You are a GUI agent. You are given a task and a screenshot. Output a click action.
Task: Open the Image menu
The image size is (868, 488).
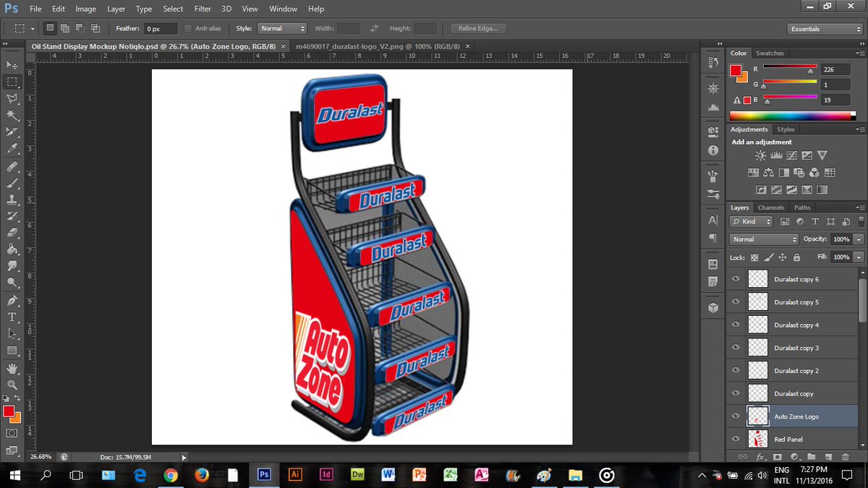pos(85,9)
